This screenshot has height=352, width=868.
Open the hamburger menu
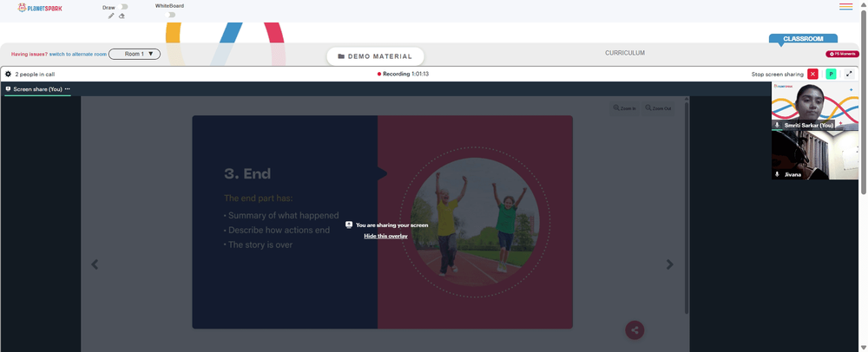point(845,7)
